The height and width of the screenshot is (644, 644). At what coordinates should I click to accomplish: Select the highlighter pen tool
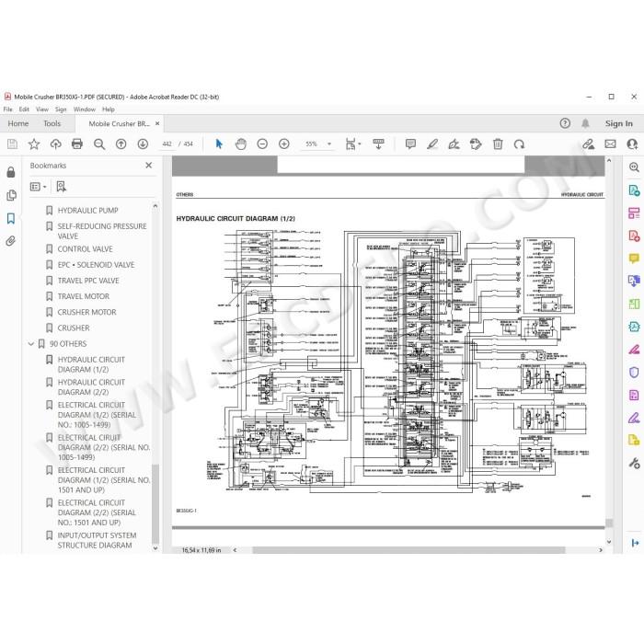[432, 144]
